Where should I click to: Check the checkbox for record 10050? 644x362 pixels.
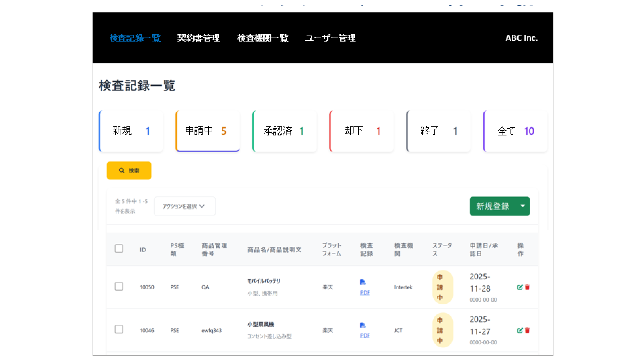click(119, 287)
